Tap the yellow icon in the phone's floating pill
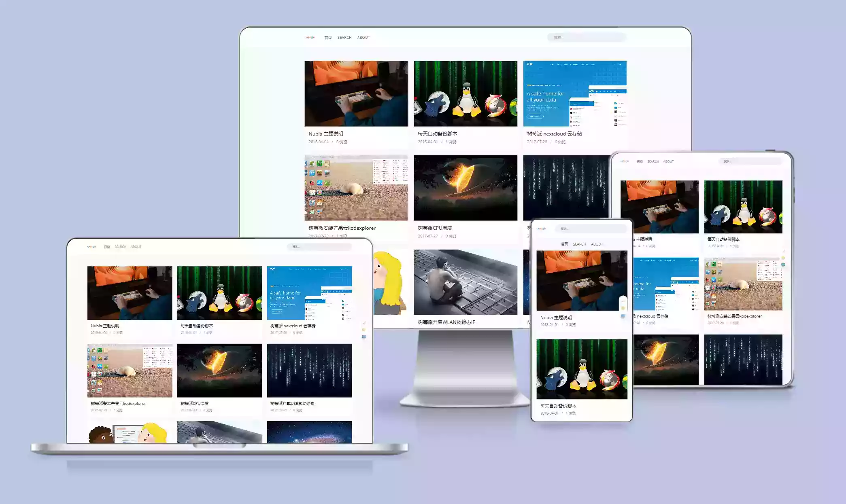Screen dimensions: 846x504 (x=623, y=308)
